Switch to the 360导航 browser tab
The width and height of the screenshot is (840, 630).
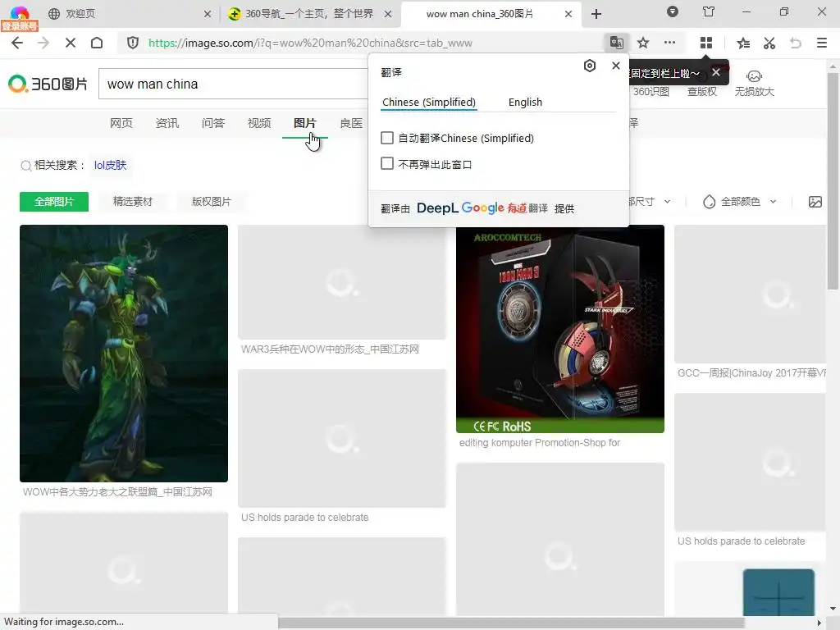309,14
